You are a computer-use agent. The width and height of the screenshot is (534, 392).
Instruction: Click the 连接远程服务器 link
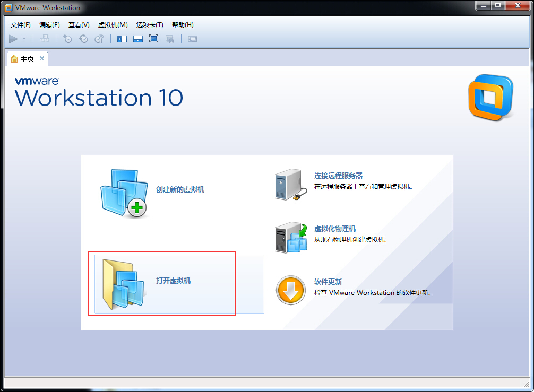tap(339, 176)
